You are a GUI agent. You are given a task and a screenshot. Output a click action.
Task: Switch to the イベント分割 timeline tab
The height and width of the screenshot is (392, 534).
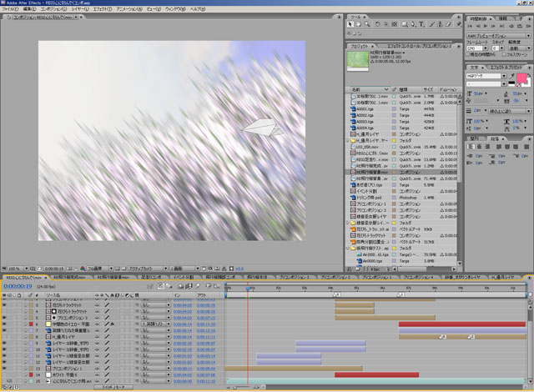click(183, 278)
